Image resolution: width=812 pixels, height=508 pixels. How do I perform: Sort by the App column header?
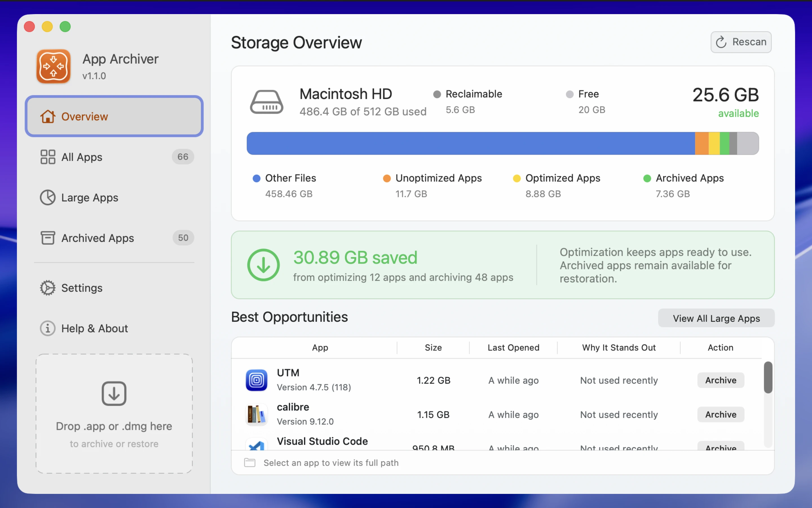(320, 347)
